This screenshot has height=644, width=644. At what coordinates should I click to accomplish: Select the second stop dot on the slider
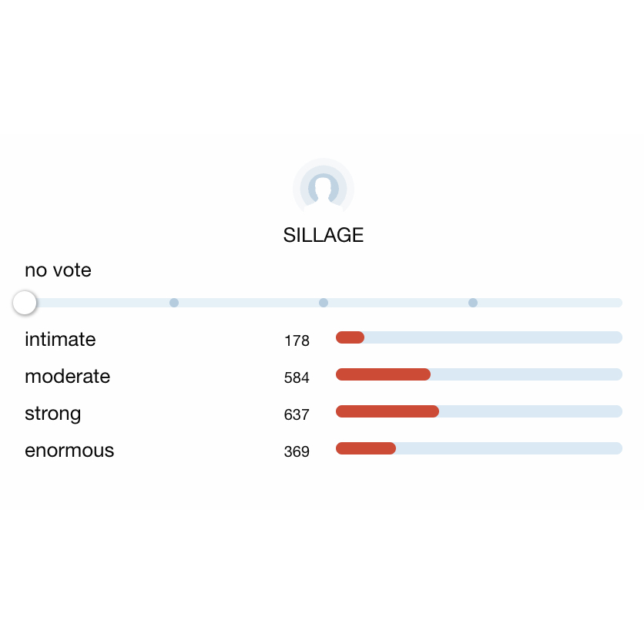click(174, 303)
